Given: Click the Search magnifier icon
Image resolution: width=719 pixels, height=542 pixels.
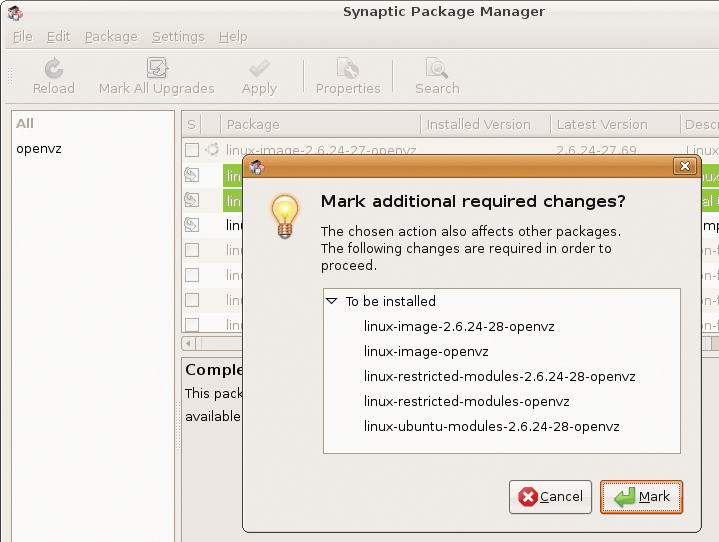Looking at the screenshot, I should (437, 68).
